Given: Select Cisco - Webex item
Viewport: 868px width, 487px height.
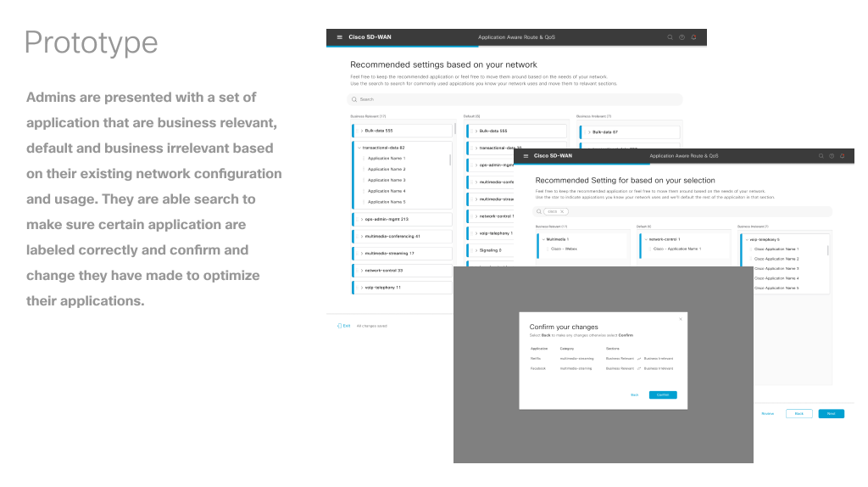Looking at the screenshot, I should pos(564,249).
